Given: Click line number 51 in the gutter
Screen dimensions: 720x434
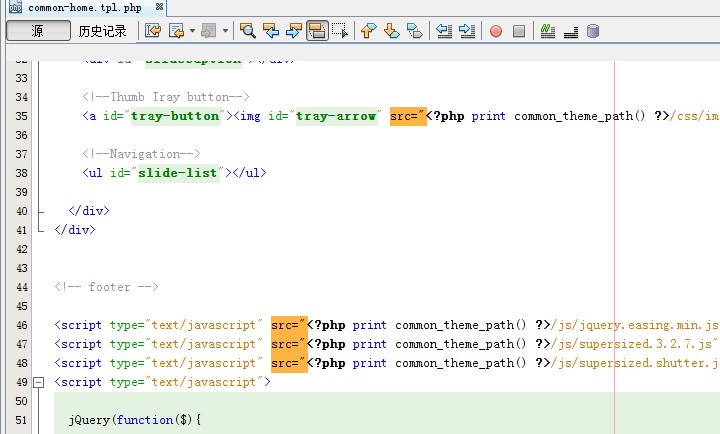Looking at the screenshot, I should point(22,420).
